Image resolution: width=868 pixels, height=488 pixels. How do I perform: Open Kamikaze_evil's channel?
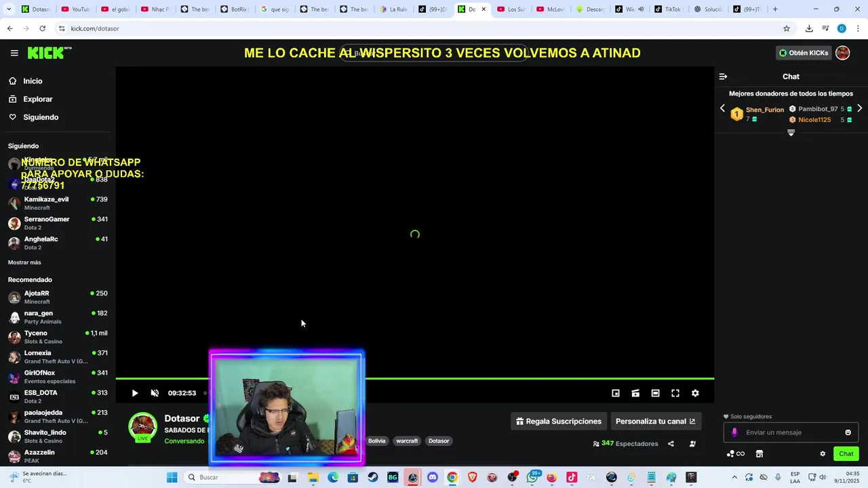pos(58,203)
